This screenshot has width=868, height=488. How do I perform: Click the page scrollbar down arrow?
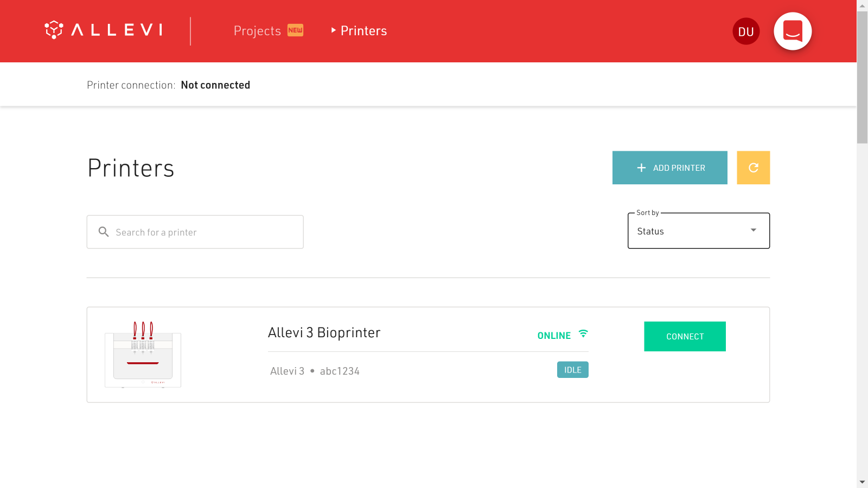point(862,482)
